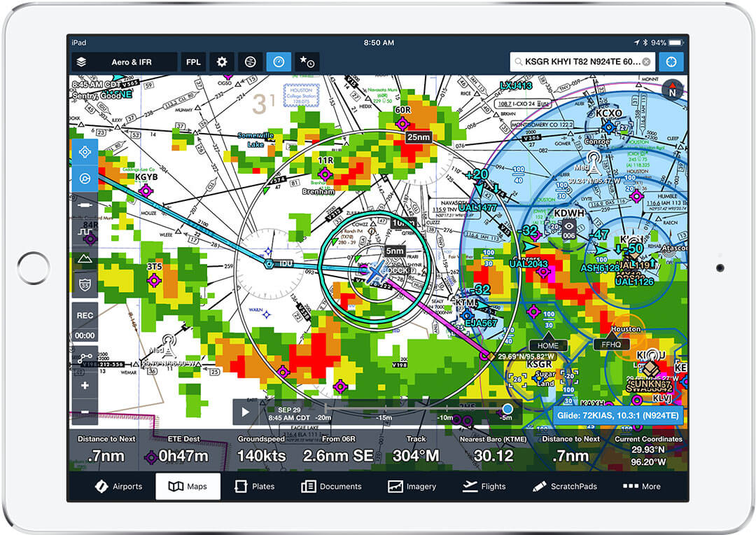
Task: Toggle terrain hazard mountain icon
Action: coord(85,258)
